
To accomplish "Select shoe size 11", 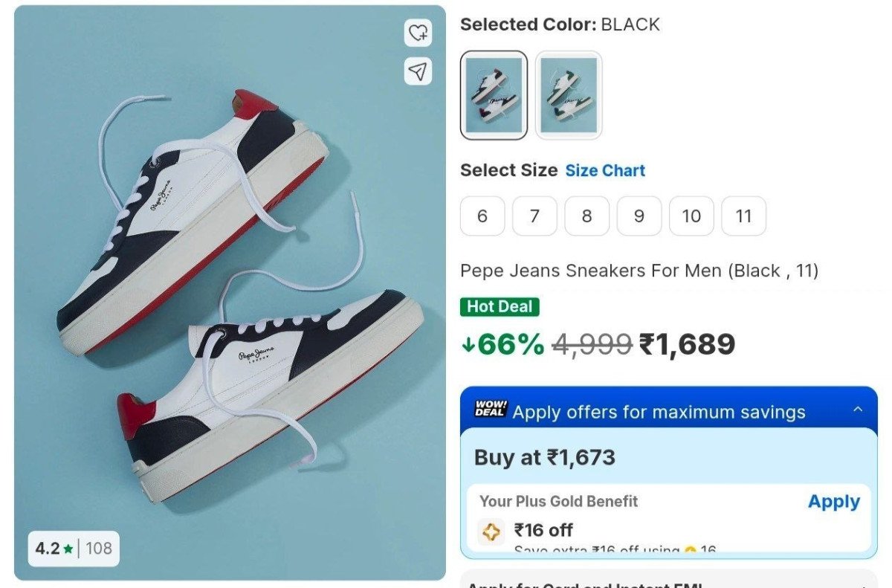I will click(x=743, y=216).
